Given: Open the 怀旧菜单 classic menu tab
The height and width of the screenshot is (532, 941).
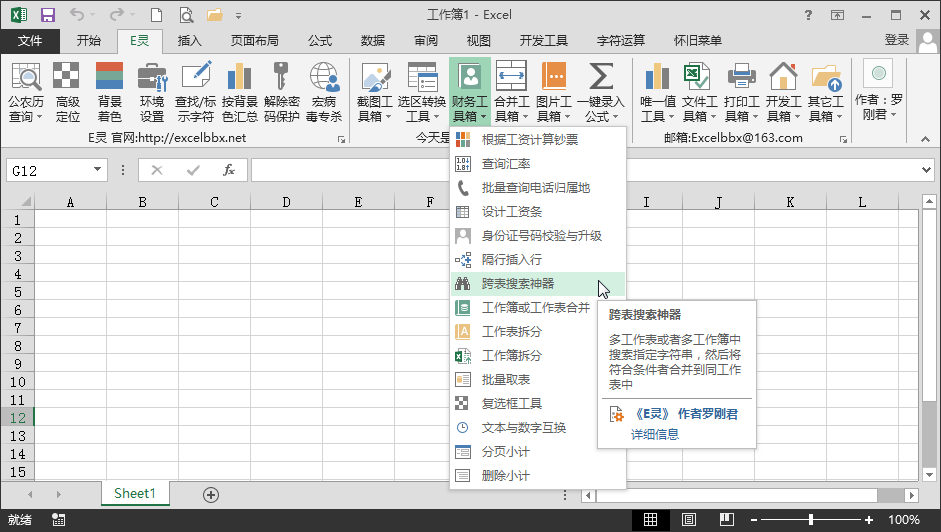Looking at the screenshot, I should (697, 40).
